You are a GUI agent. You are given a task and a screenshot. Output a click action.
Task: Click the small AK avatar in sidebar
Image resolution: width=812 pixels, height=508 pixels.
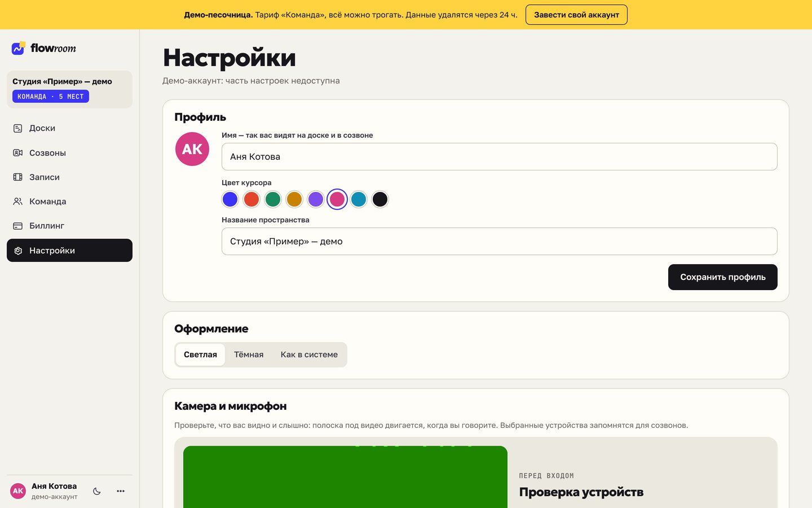tap(18, 491)
